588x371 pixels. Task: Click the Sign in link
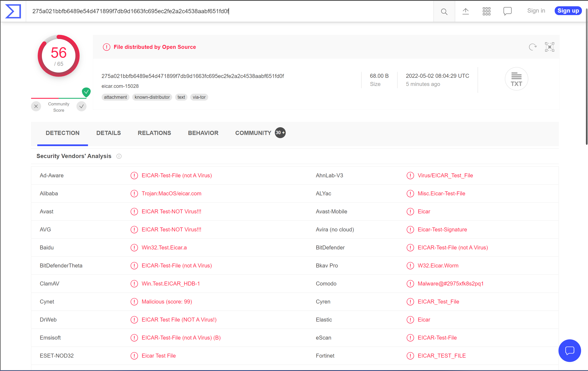tap(536, 11)
